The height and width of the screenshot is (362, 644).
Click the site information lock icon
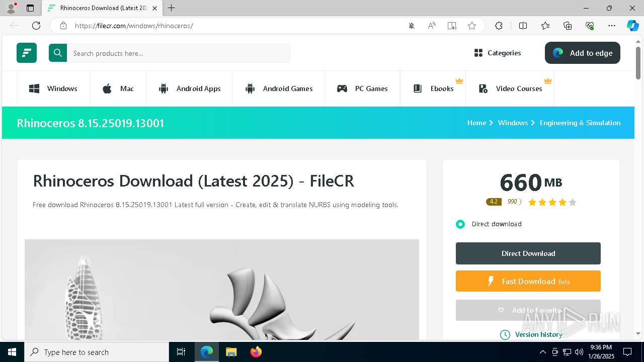(x=63, y=26)
